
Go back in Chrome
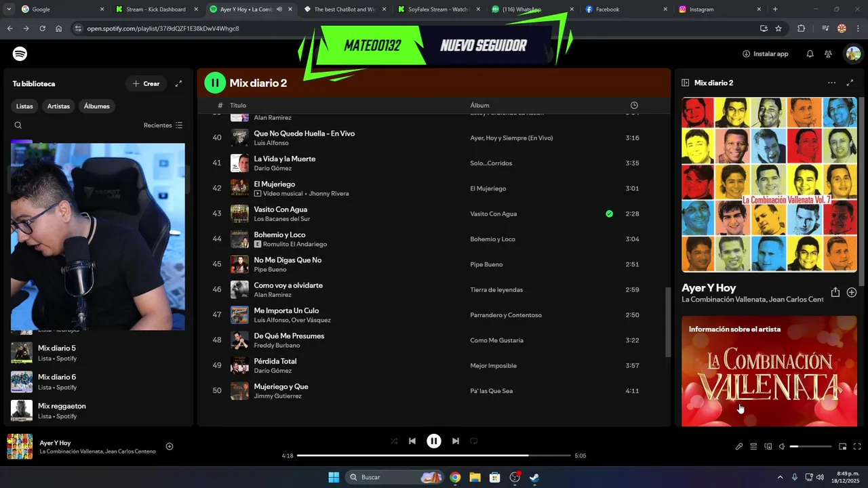[x=9, y=28]
